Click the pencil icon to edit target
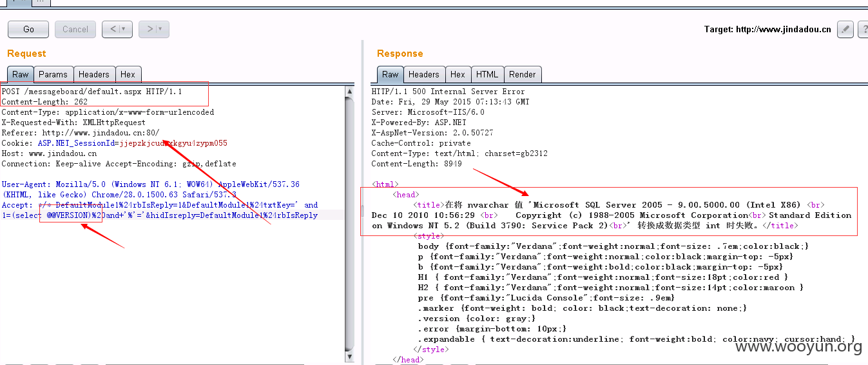Viewport: 868px width, 365px height. pyautogui.click(x=845, y=29)
